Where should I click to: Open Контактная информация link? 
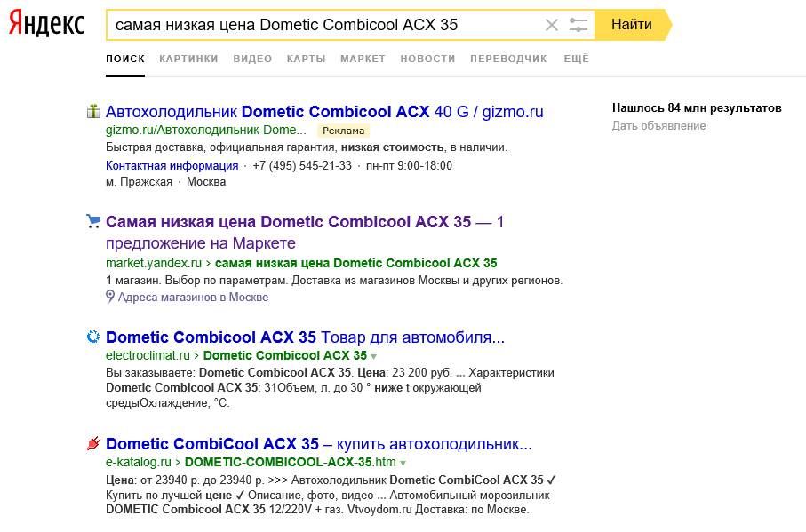tap(172, 165)
